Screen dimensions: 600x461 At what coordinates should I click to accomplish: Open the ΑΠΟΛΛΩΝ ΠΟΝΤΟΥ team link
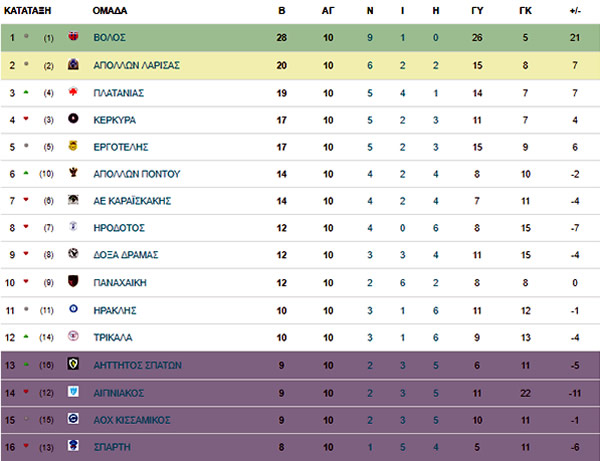click(x=137, y=174)
